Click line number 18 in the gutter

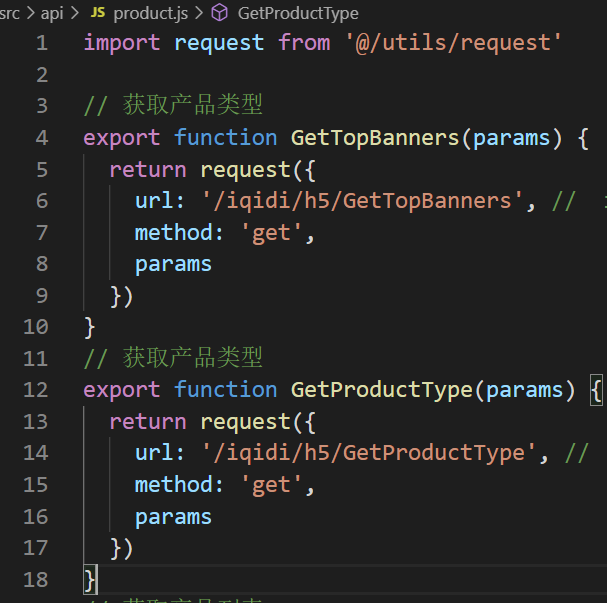35,579
